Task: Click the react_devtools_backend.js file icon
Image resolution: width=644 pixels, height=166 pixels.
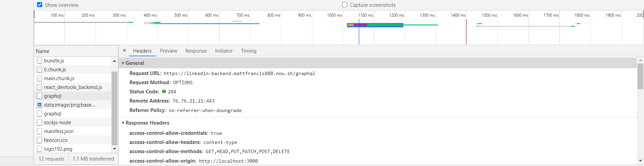Action: [x=39, y=87]
